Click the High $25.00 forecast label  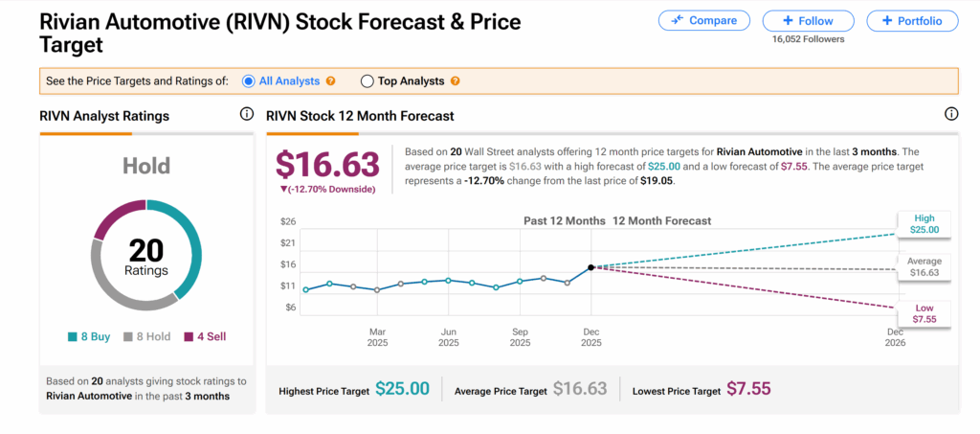924,224
